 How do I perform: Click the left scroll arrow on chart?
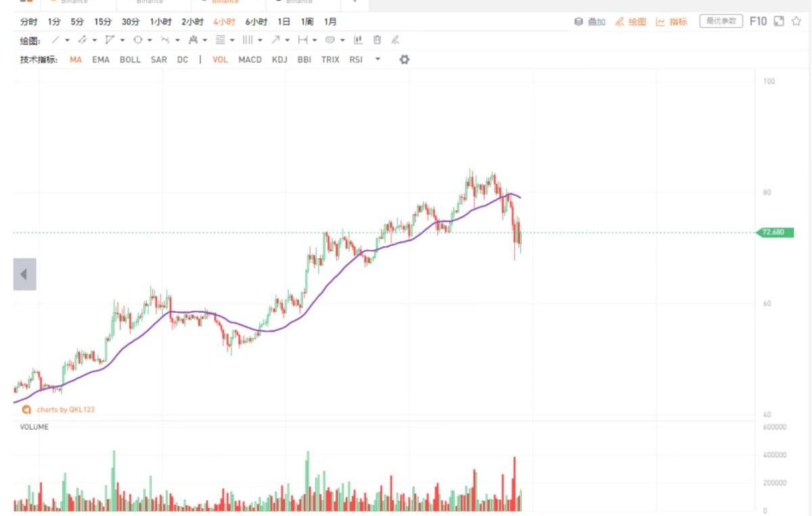[x=24, y=274]
